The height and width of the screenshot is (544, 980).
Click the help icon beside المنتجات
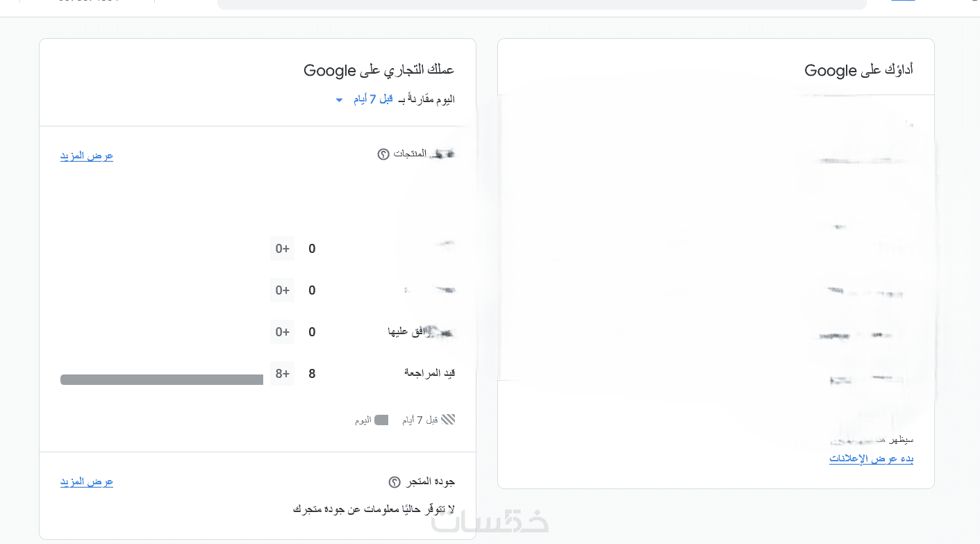(x=383, y=154)
